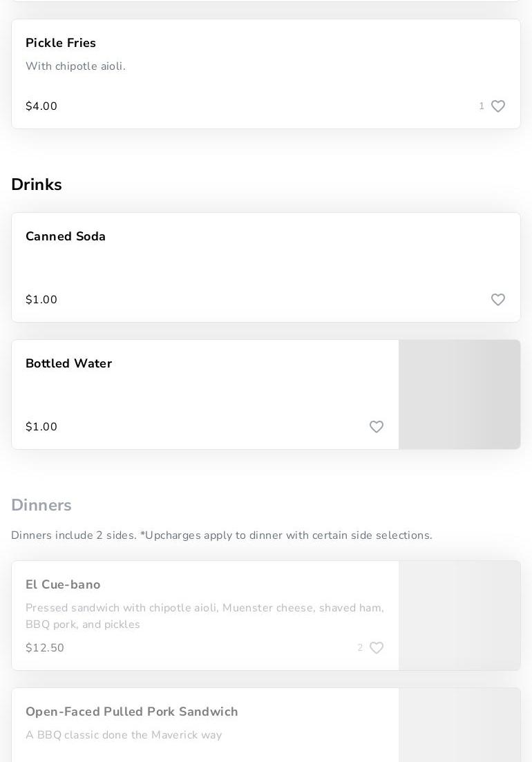This screenshot has height=762, width=532.
Task: Tap the heart on El Cue-bano
Action: pos(376,648)
